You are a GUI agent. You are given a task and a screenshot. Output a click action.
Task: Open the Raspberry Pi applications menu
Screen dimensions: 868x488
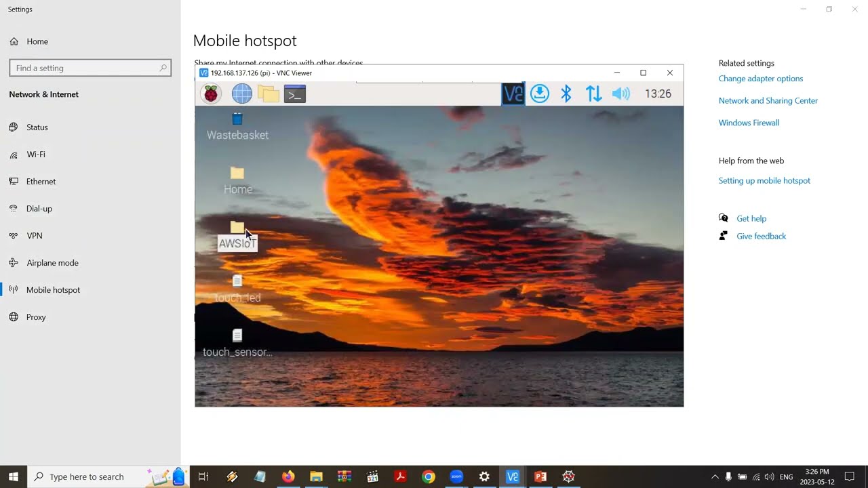[x=211, y=94]
